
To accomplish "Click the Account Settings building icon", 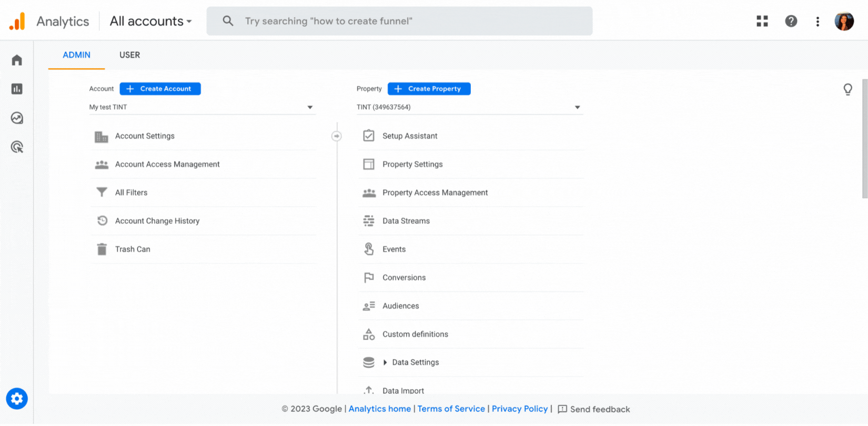I will point(102,137).
